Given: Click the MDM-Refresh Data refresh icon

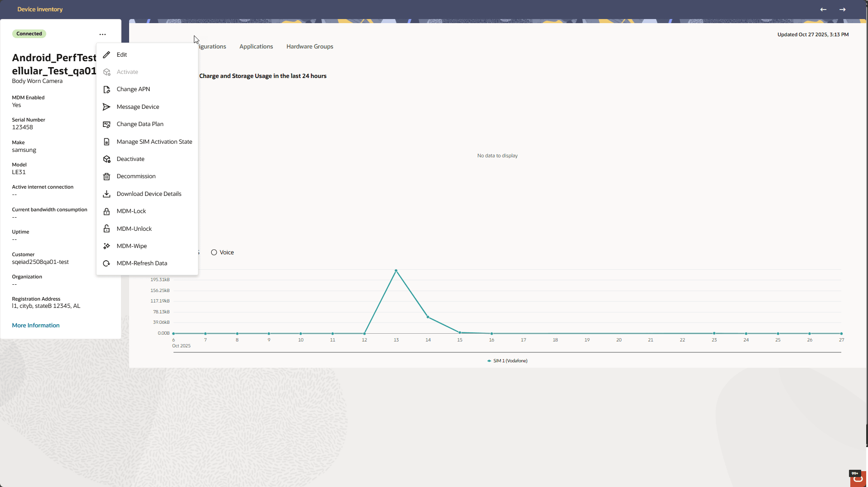Looking at the screenshot, I should [106, 263].
